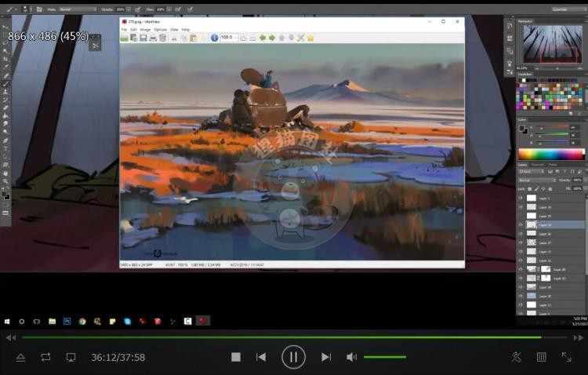Open the Windows Start button
The image size is (588, 375).
tap(7, 322)
